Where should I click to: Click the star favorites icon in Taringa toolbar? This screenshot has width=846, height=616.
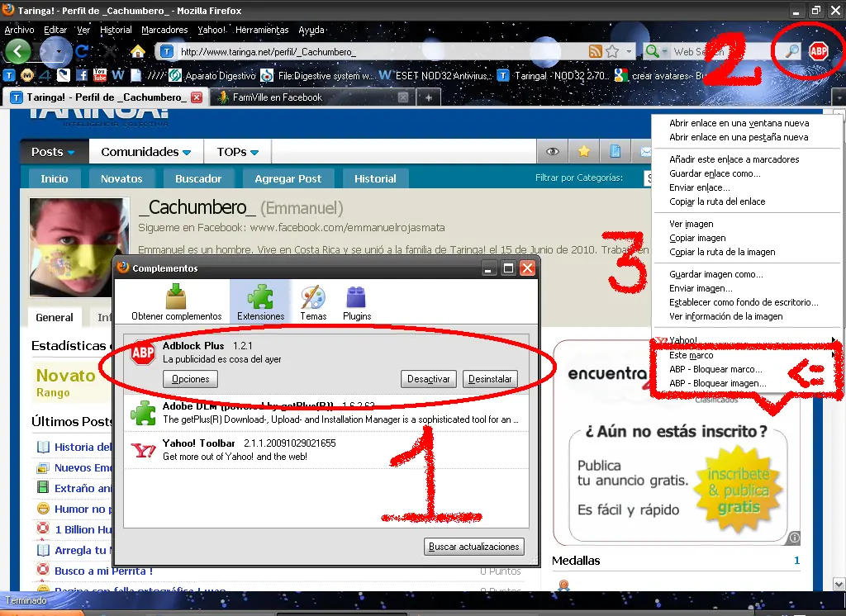click(584, 152)
